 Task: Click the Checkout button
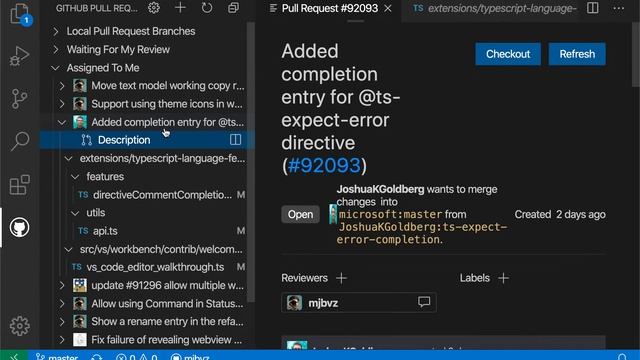click(508, 54)
